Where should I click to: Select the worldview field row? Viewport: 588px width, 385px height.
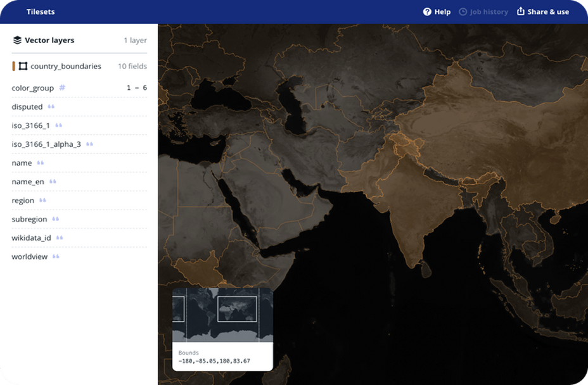click(29, 256)
